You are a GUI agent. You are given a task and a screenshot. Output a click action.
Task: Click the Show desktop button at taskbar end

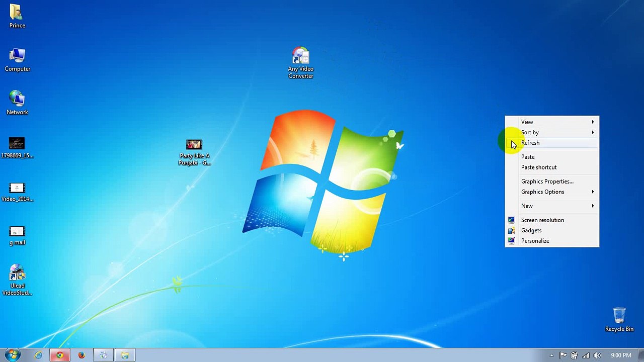(x=640, y=355)
